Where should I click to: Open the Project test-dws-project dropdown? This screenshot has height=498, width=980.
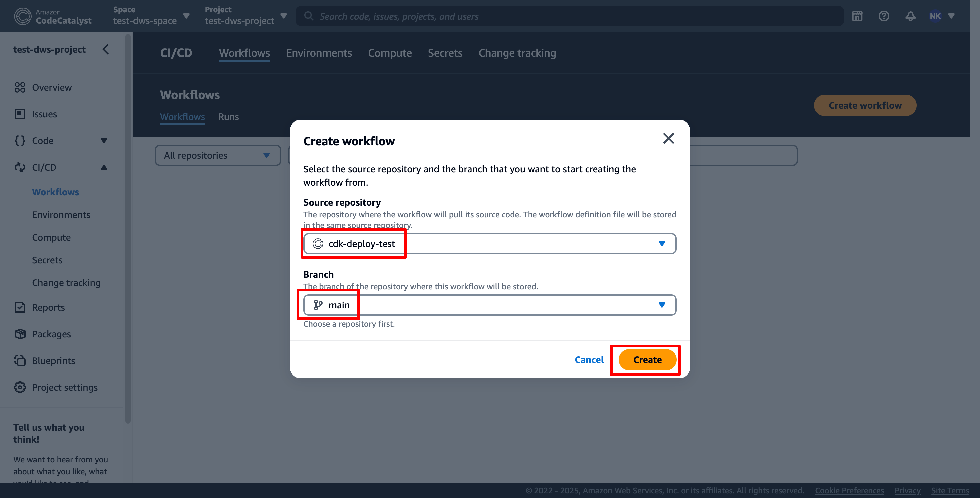246,16
